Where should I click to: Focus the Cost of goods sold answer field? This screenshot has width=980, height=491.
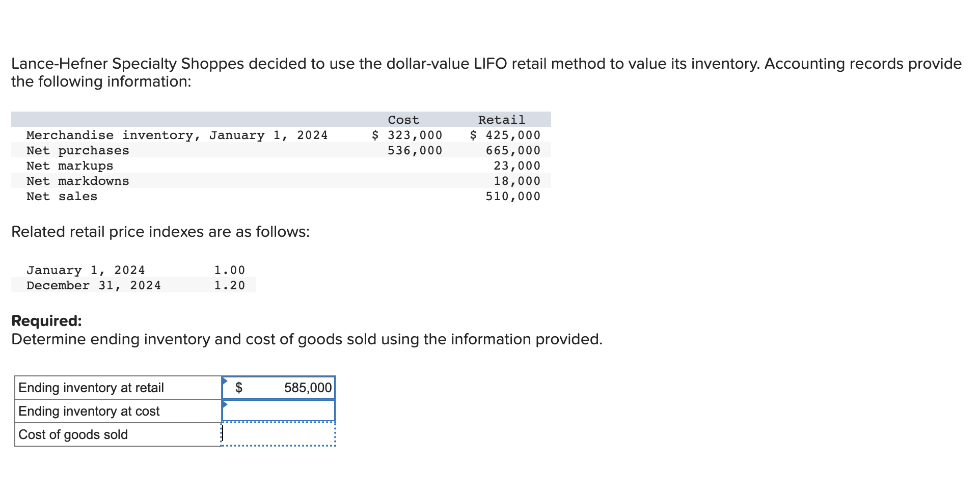point(279,434)
